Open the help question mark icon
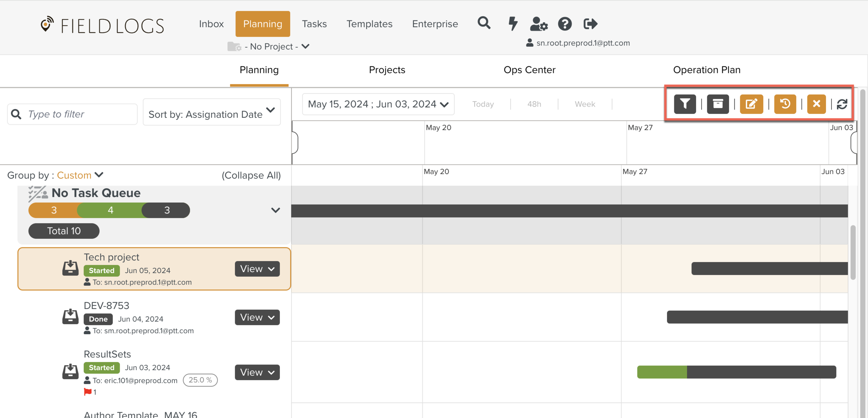The height and width of the screenshot is (418, 868). 565,24
